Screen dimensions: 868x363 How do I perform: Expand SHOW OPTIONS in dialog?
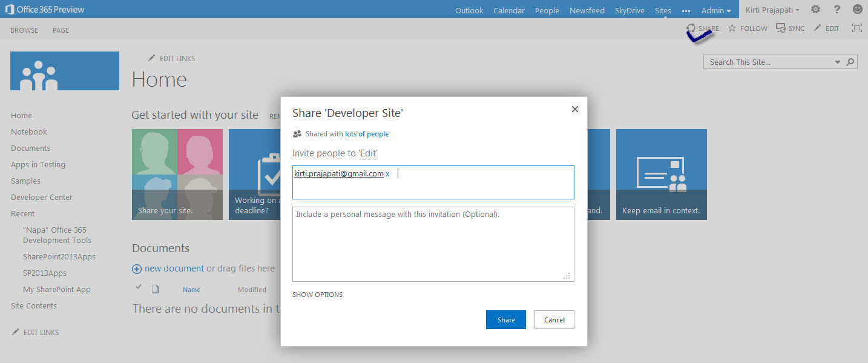point(317,295)
